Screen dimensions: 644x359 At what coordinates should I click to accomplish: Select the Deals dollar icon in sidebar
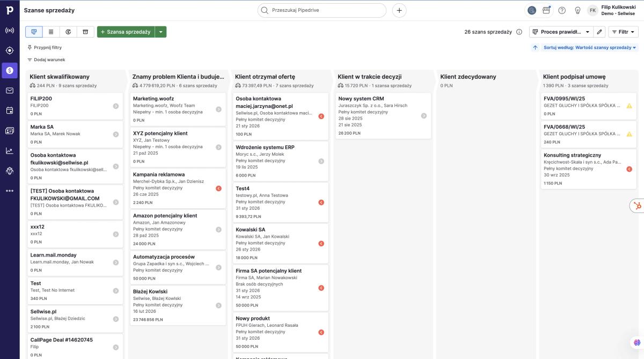10,70
